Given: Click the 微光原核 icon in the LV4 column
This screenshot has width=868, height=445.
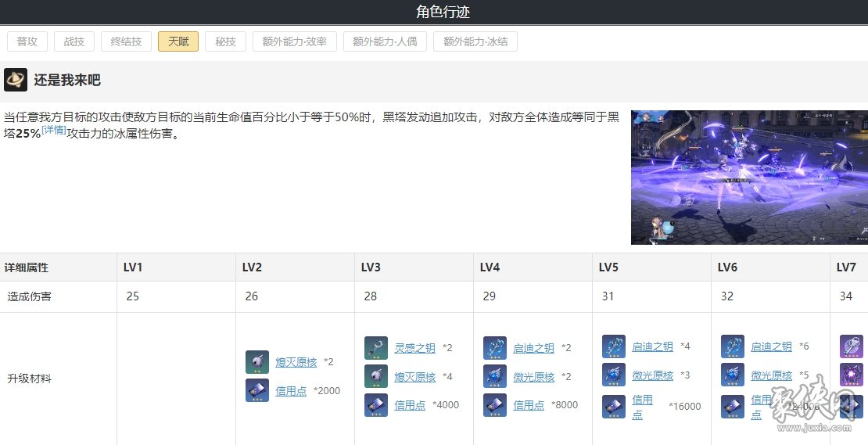Looking at the screenshot, I should click(495, 376).
